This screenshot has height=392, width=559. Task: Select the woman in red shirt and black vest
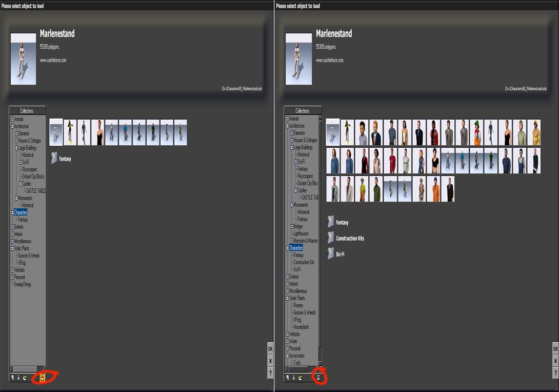click(x=362, y=161)
